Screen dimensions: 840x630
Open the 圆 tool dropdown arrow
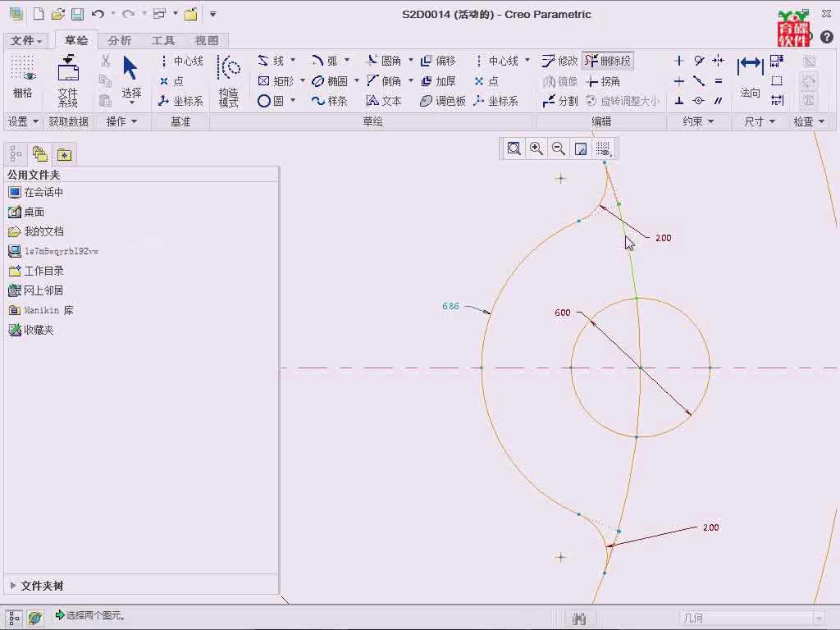[293, 100]
